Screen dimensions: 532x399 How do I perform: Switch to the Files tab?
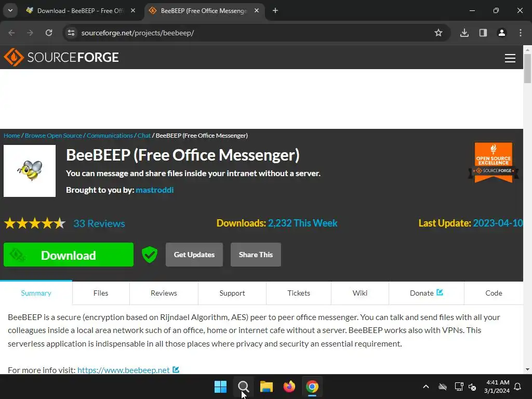101,293
